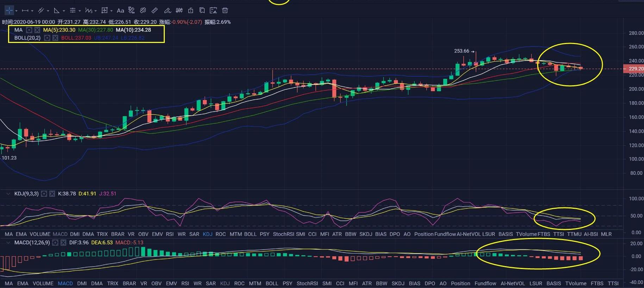This screenshot has width=644, height=288.
Task: Click the current price 229.20 axis tag
Action: click(x=635, y=69)
